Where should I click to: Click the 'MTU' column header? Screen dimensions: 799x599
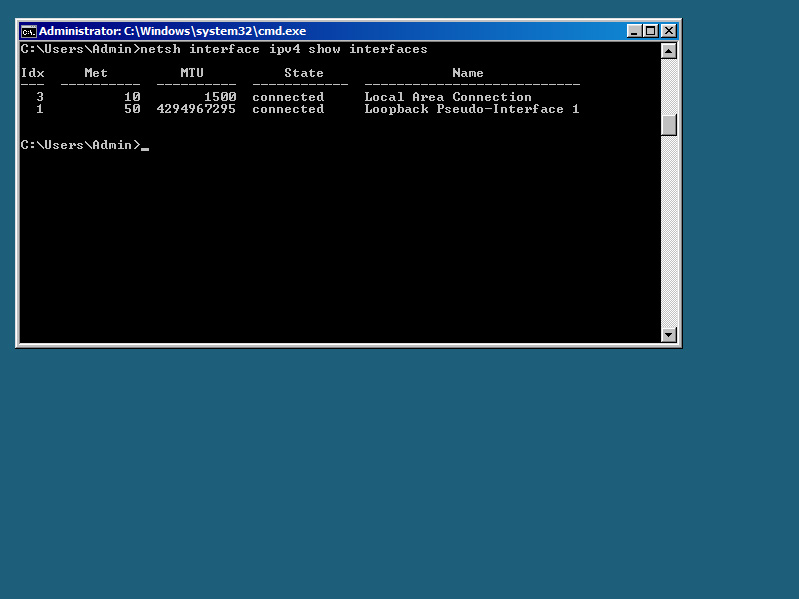click(x=192, y=73)
